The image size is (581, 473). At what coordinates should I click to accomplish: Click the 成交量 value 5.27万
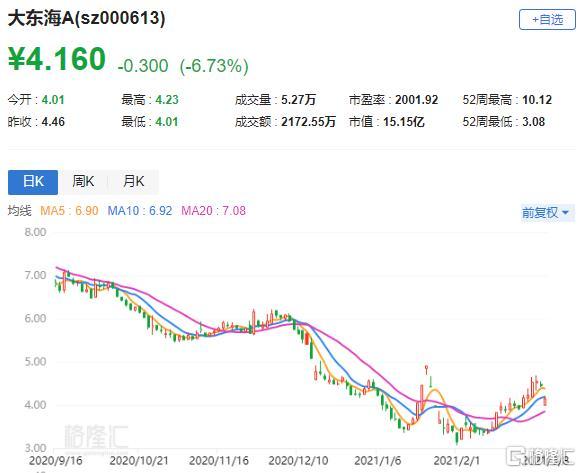[x=298, y=100]
